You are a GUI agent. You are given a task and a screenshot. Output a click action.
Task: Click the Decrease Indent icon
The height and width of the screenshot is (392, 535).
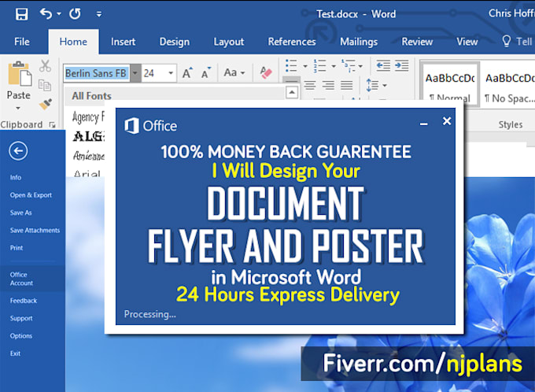tap(383, 65)
